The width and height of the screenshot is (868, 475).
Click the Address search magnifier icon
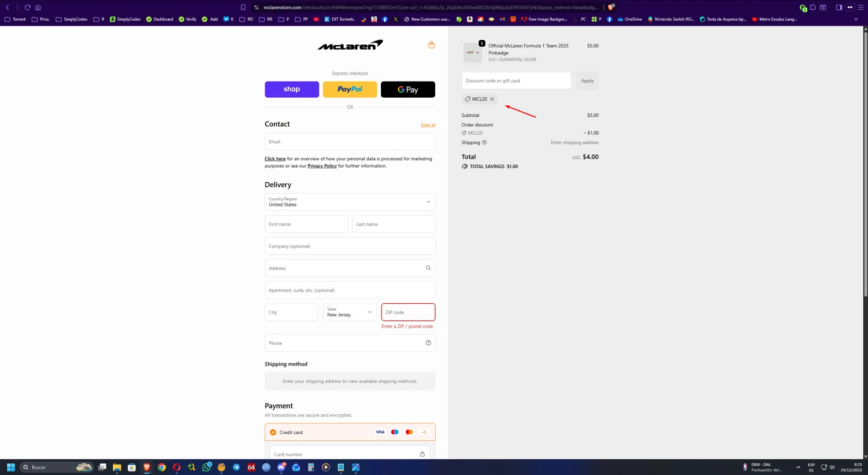[x=428, y=268]
